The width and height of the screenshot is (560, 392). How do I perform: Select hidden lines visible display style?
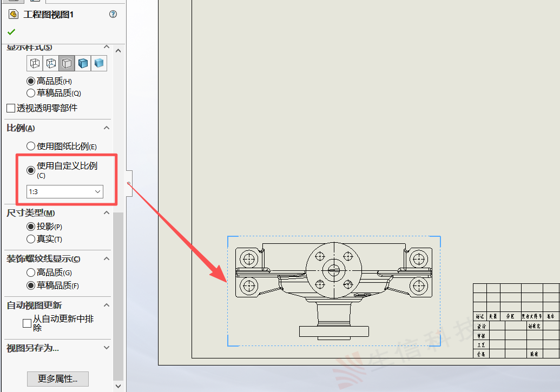pos(51,64)
